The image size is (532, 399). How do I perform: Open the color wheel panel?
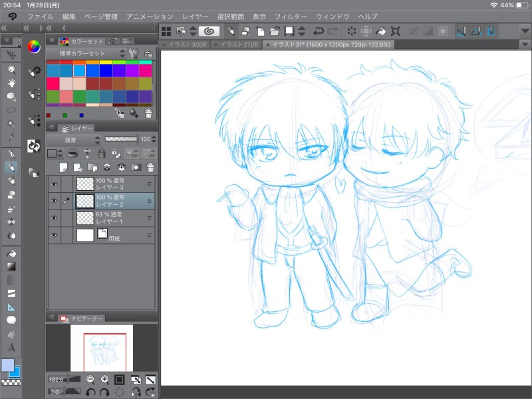34,47
